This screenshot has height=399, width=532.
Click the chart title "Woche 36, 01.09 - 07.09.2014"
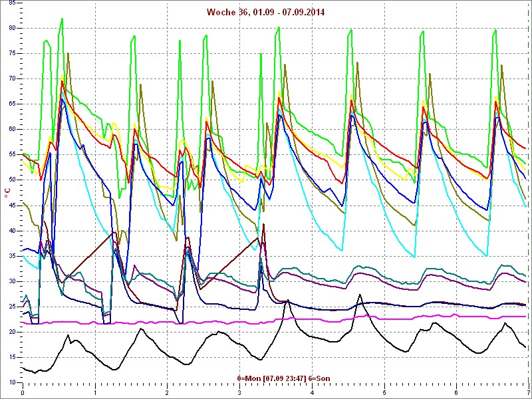pos(265,13)
